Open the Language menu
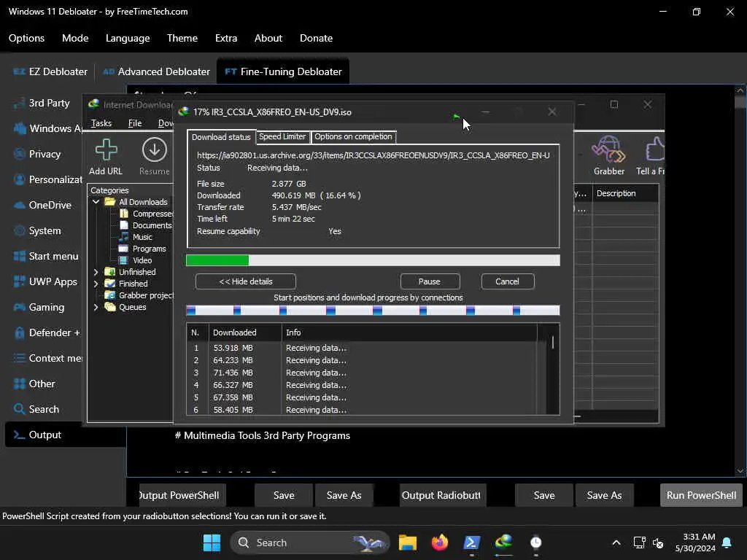 click(x=128, y=38)
